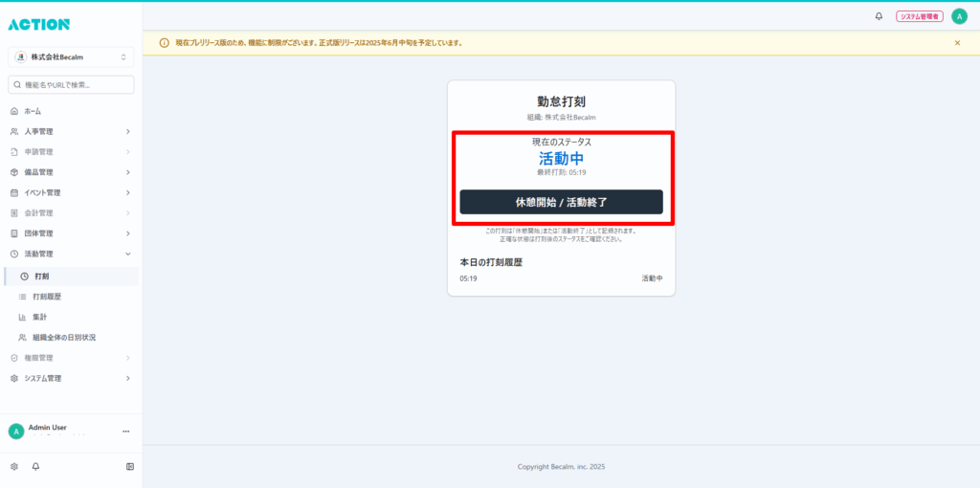Expand the 備品管理 section

[x=71, y=172]
